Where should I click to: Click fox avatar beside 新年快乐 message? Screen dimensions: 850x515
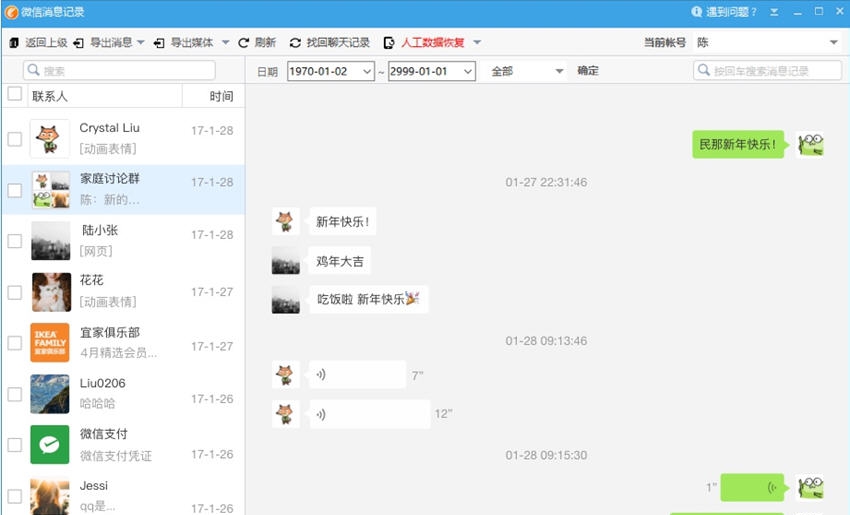pyautogui.click(x=286, y=222)
